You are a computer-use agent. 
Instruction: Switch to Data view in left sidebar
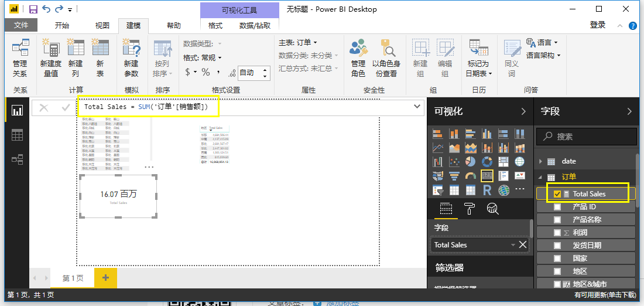pyautogui.click(x=17, y=135)
